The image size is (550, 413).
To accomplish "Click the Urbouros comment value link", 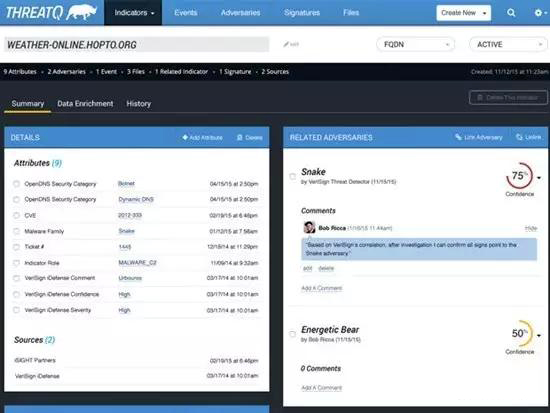I will tap(130, 278).
